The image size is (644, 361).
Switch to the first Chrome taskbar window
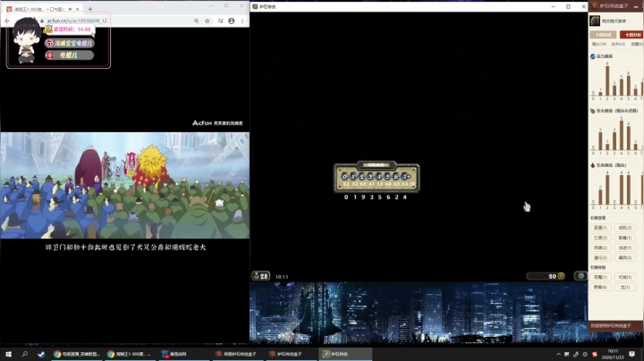tap(77, 354)
